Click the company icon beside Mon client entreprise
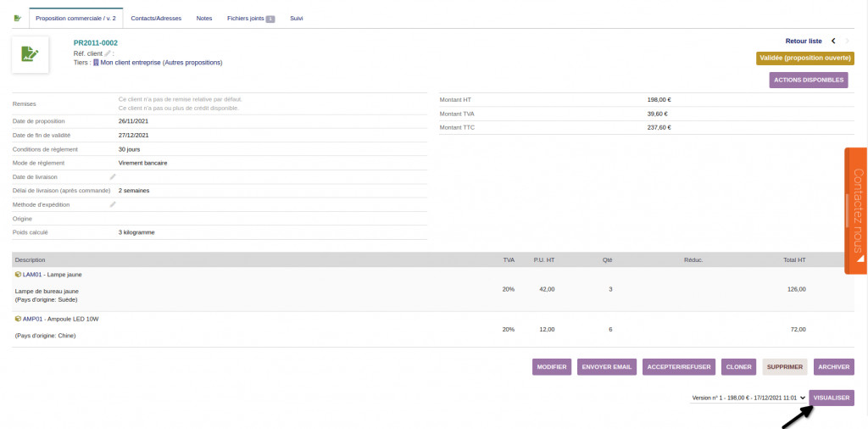Viewport: 868px width, 429px height. 96,62
